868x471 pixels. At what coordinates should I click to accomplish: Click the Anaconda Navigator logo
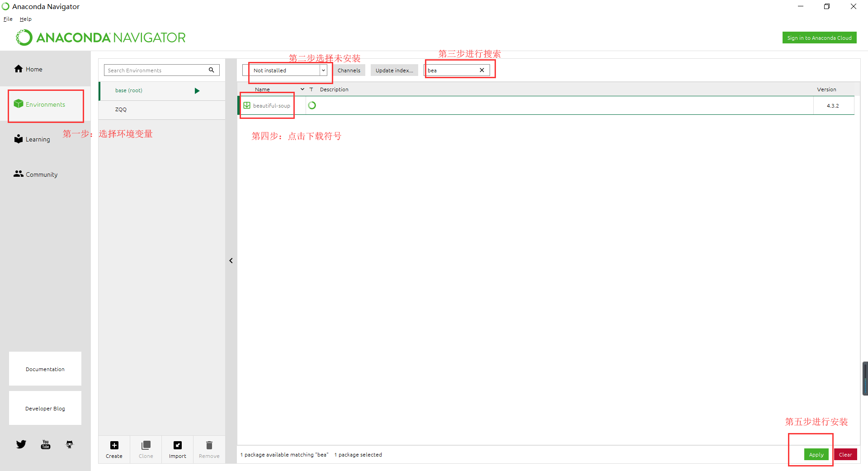100,38
